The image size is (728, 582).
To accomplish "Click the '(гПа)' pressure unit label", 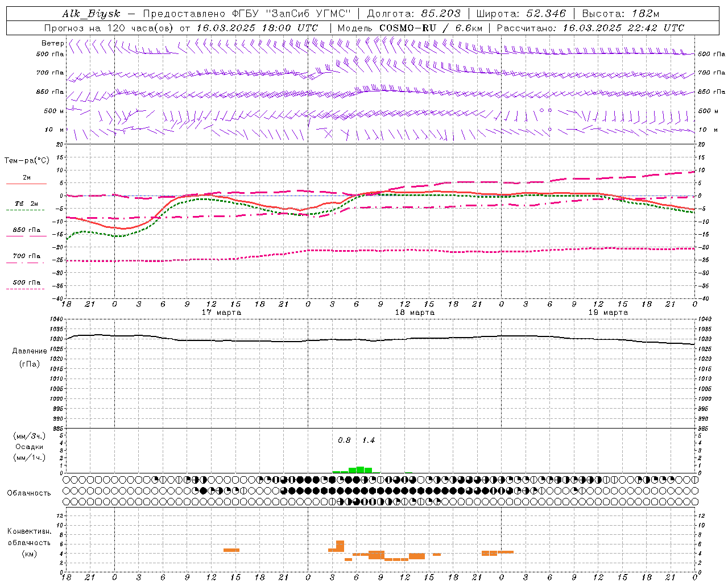I will pyautogui.click(x=30, y=364).
